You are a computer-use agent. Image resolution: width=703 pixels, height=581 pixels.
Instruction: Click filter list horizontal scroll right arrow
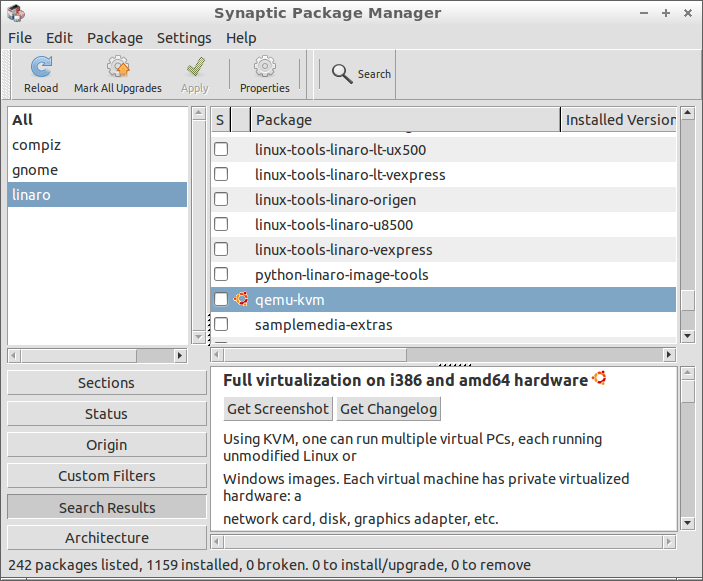point(180,356)
